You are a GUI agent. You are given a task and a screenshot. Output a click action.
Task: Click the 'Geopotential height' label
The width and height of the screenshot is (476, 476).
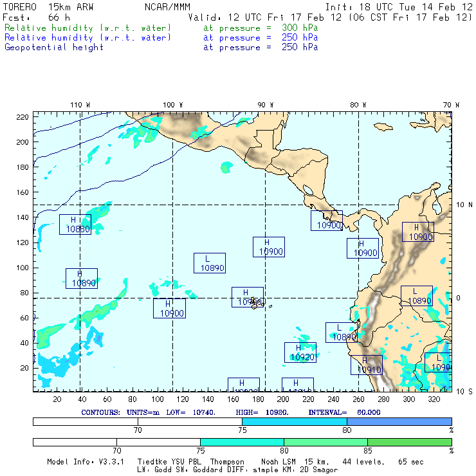[54, 48]
